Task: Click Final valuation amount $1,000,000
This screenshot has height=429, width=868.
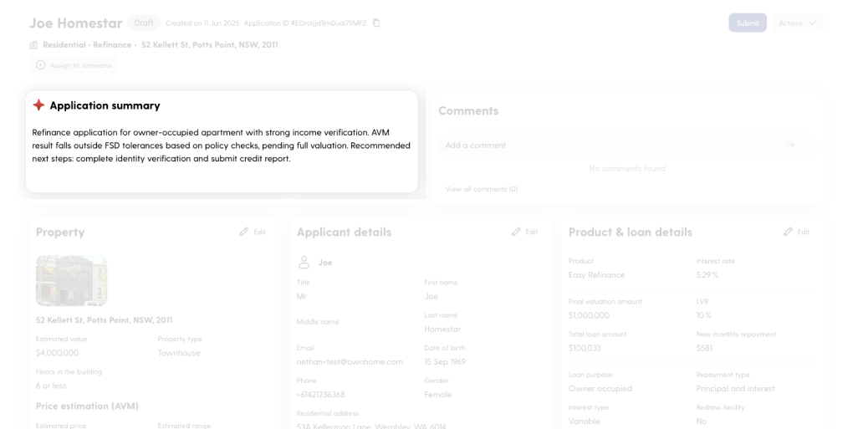Action: [589, 315]
